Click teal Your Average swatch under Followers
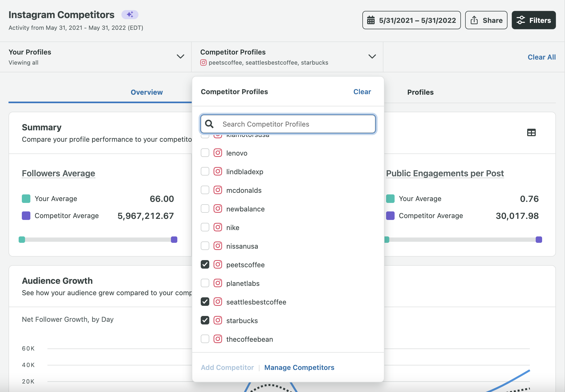The image size is (565, 392). [x=26, y=199]
